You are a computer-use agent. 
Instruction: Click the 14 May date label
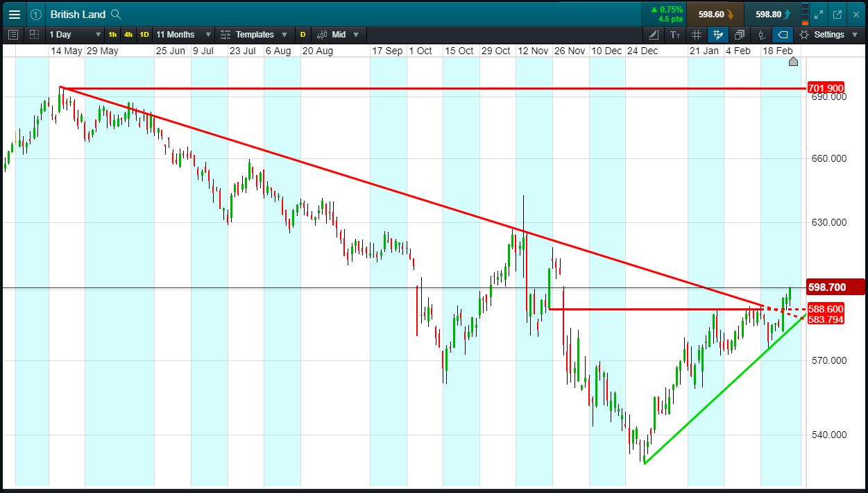67,51
